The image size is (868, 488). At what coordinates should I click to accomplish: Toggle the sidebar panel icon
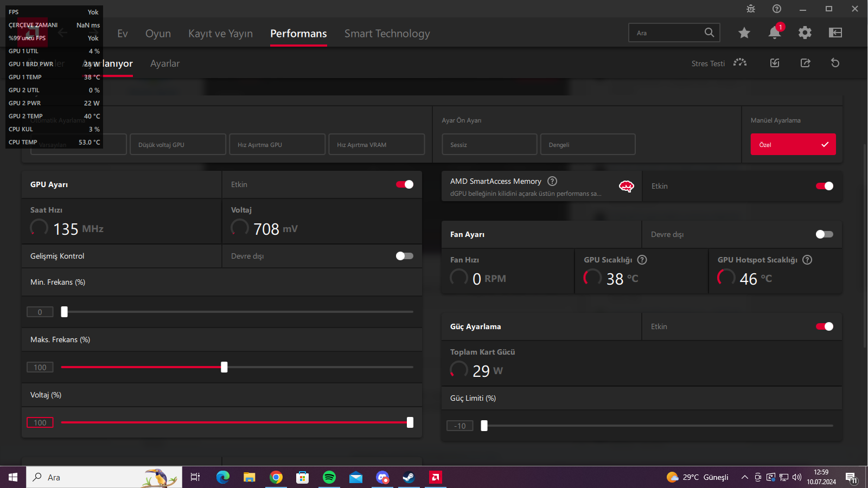click(835, 33)
